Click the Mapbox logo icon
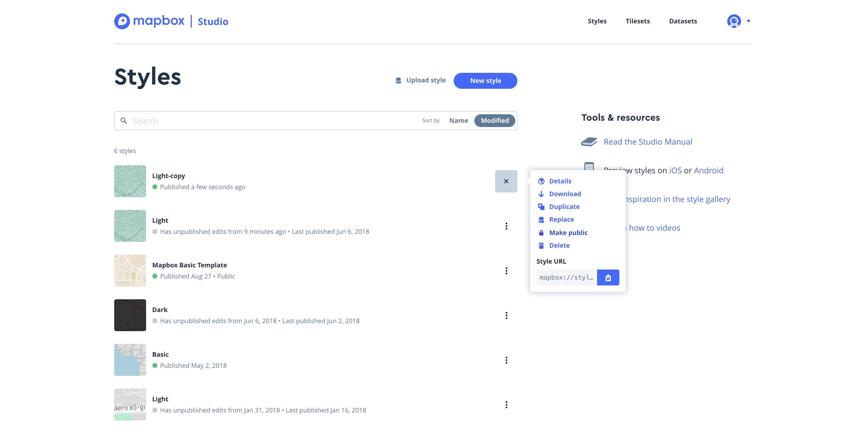The image size is (868, 438). click(x=122, y=21)
